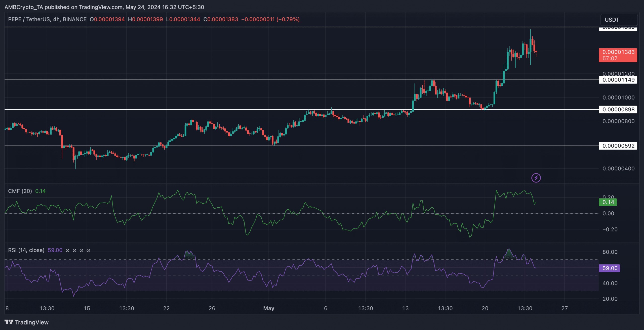Click the '26' date label on time axis
Image resolution: width=644 pixels, height=330 pixels.
(x=212, y=308)
